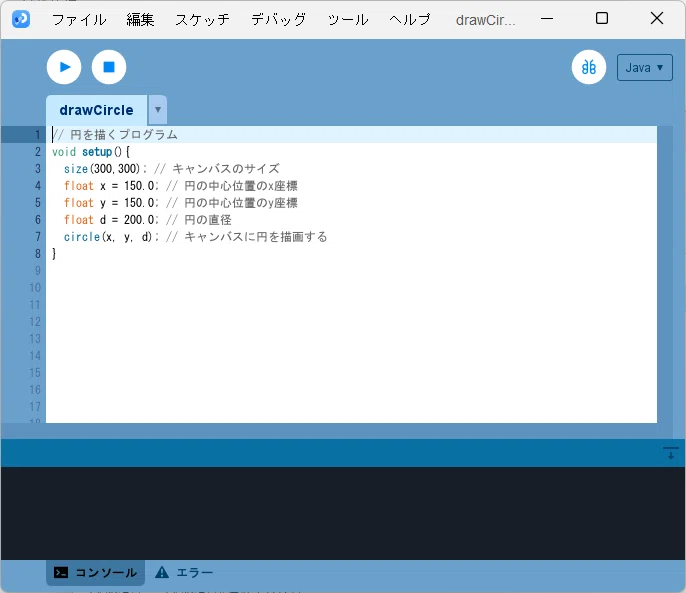The height and width of the screenshot is (593, 686).
Task: Maximize the Processing window
Action: [602, 18]
